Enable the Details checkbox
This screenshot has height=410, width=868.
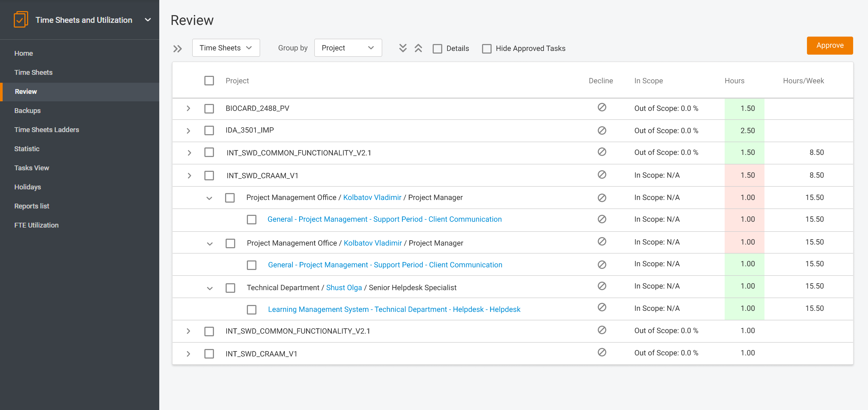437,49
